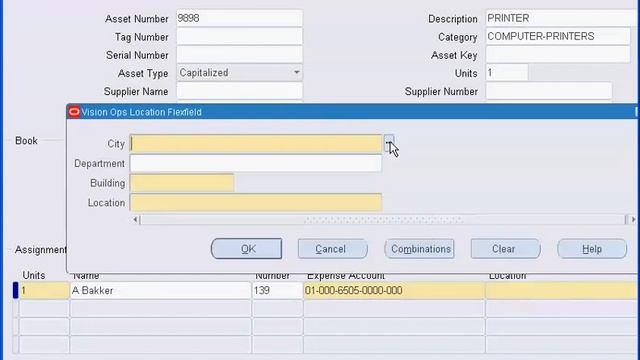Image resolution: width=640 pixels, height=360 pixels.
Task: Cancel the Location Flexfield dialog
Action: click(332, 249)
